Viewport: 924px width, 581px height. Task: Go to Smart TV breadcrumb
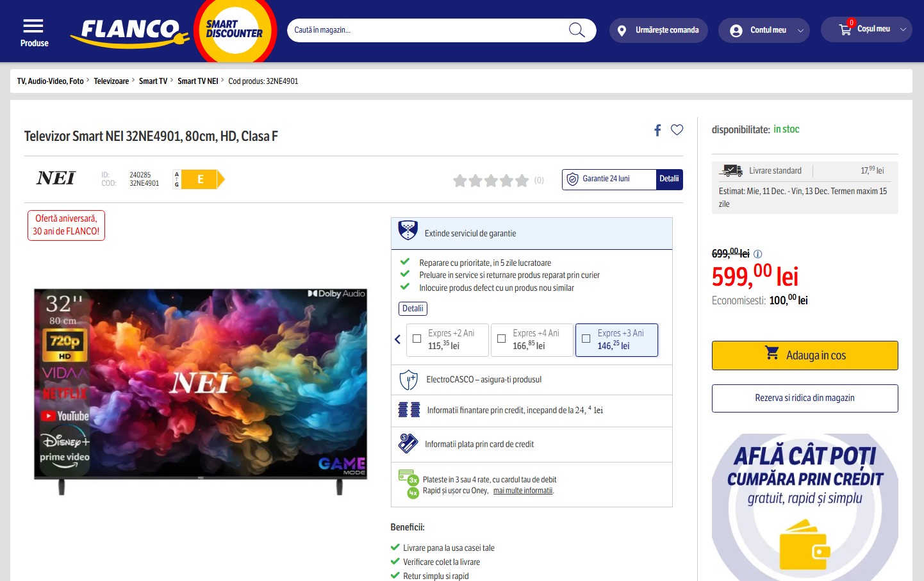pos(153,81)
